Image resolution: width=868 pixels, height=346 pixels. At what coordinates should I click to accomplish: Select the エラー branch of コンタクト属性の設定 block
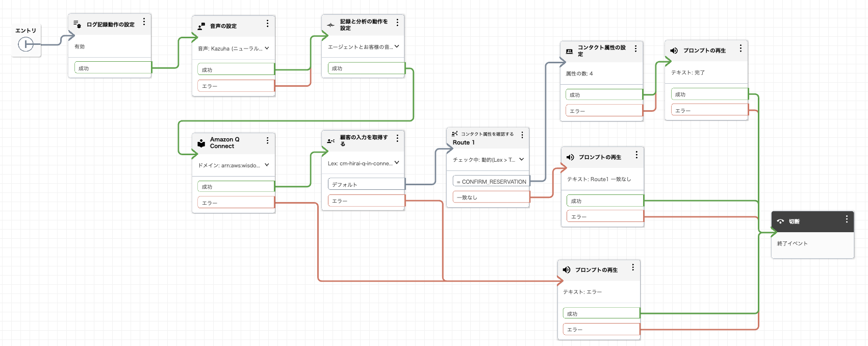pyautogui.click(x=604, y=111)
